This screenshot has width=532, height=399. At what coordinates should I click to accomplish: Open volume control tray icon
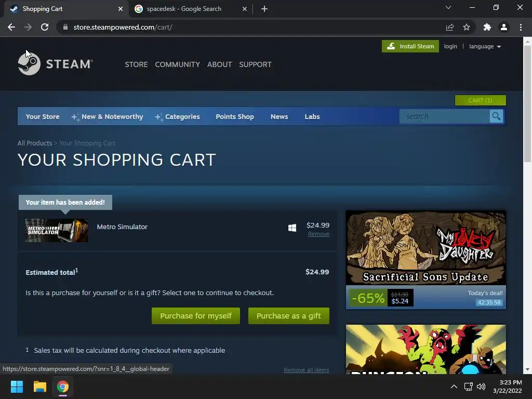coord(481,387)
